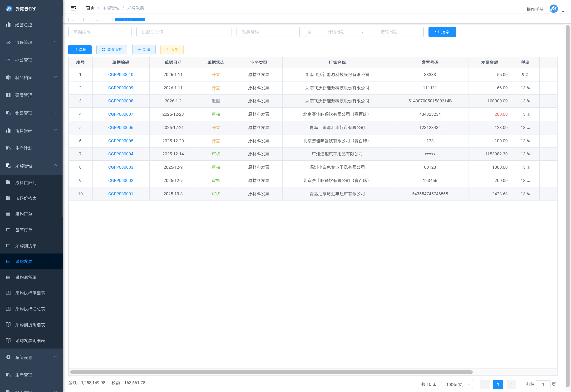This screenshot has width=571, height=392.
Task: Select 原料供应商 in sidebar
Action: point(26,182)
